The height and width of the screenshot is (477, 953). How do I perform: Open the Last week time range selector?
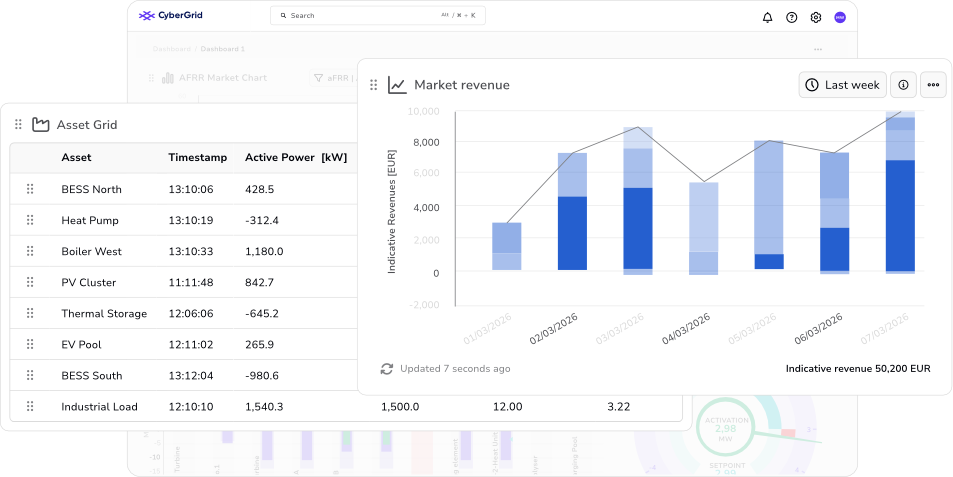pyautogui.click(x=842, y=85)
